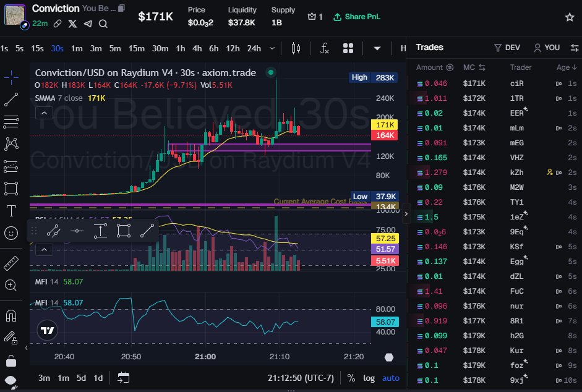
Task: Hide all drawings with eye icon
Action: pyautogui.click(x=11, y=381)
